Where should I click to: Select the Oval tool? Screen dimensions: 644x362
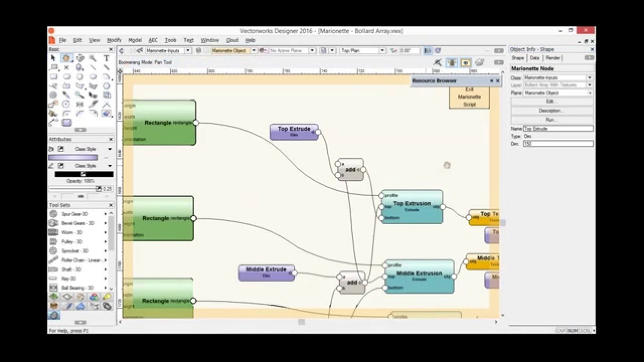click(93, 77)
